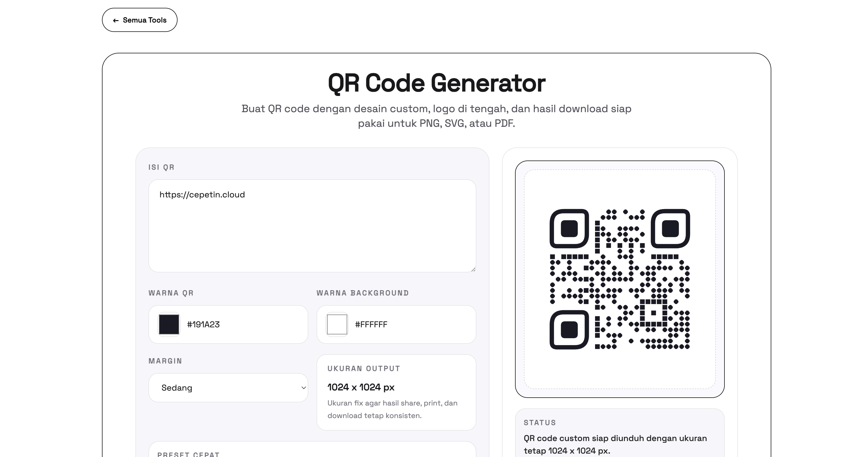The width and height of the screenshot is (868, 457).
Task: Click the QR code's top-right finder square
Action: [x=670, y=229]
